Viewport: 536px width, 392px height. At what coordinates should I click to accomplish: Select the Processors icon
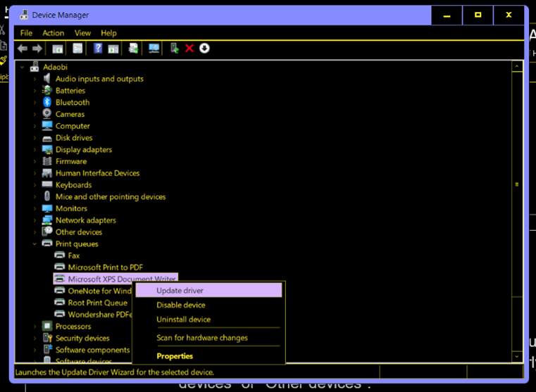46,326
